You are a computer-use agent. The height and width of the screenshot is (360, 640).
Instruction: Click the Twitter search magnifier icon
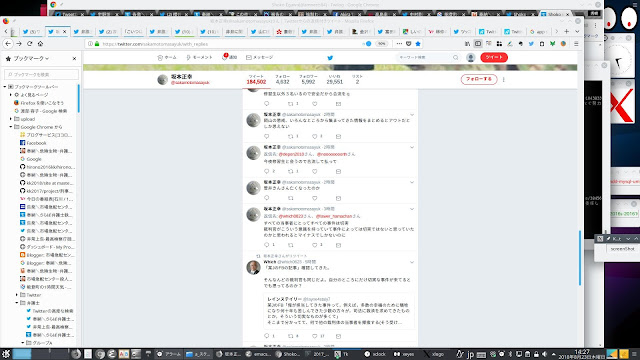pyautogui.click(x=456, y=58)
